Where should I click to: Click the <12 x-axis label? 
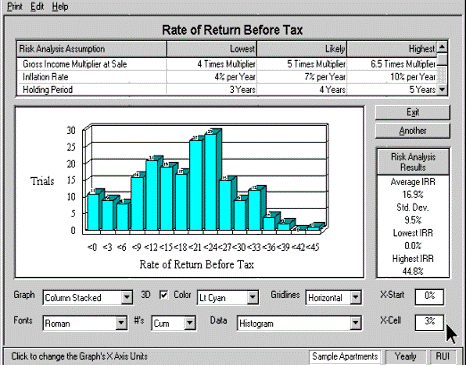click(x=151, y=247)
